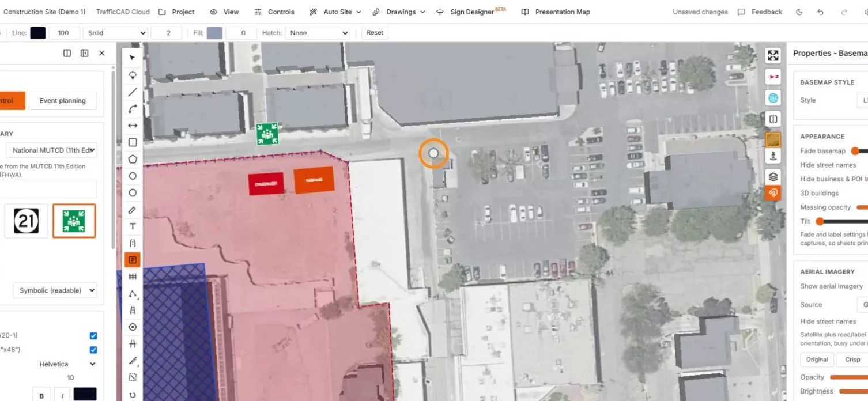Open the Auto Site dropdown menu
Viewport: 868px width, 401px height.
335,12
